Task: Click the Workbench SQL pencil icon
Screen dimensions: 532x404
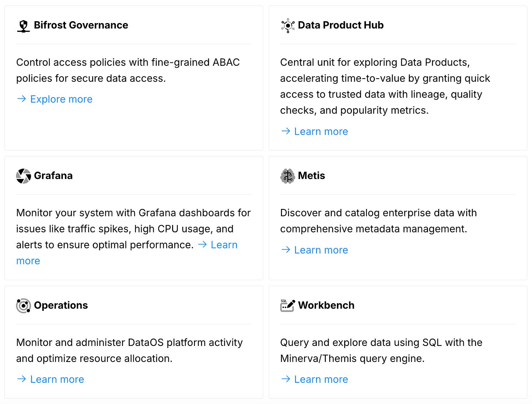Action: (x=288, y=305)
